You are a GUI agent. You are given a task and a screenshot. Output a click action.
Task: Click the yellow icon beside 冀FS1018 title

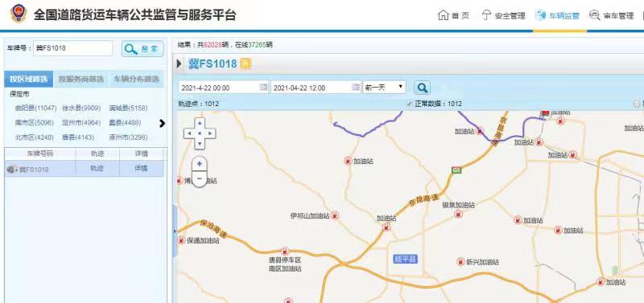pos(246,63)
